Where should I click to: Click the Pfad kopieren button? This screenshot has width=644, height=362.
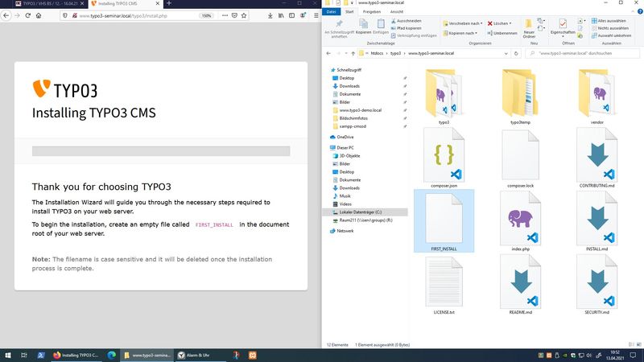tap(408, 28)
